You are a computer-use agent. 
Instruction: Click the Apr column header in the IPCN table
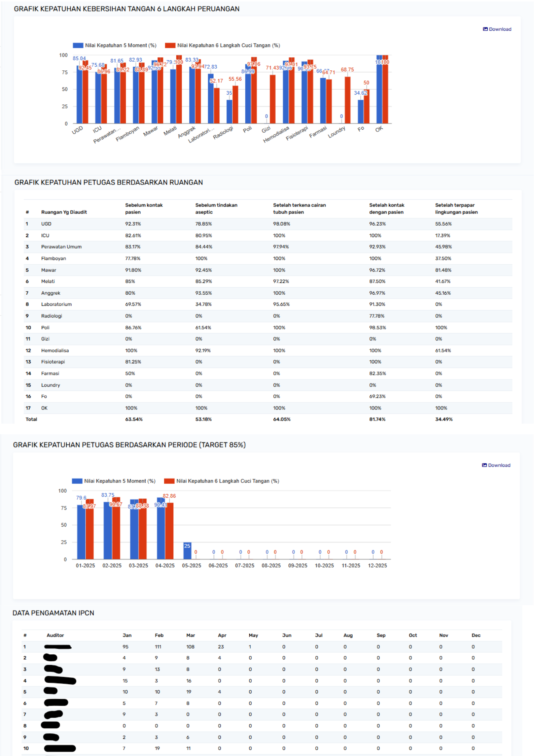pos(222,635)
